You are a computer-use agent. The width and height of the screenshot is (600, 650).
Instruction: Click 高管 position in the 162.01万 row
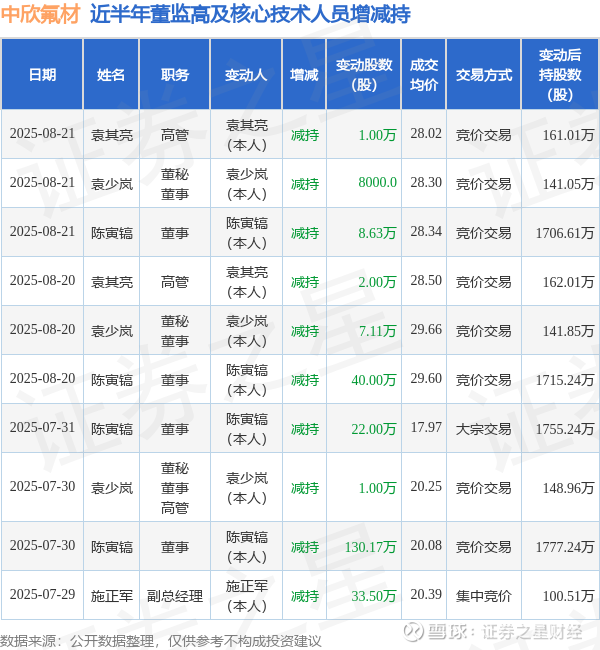175,282
